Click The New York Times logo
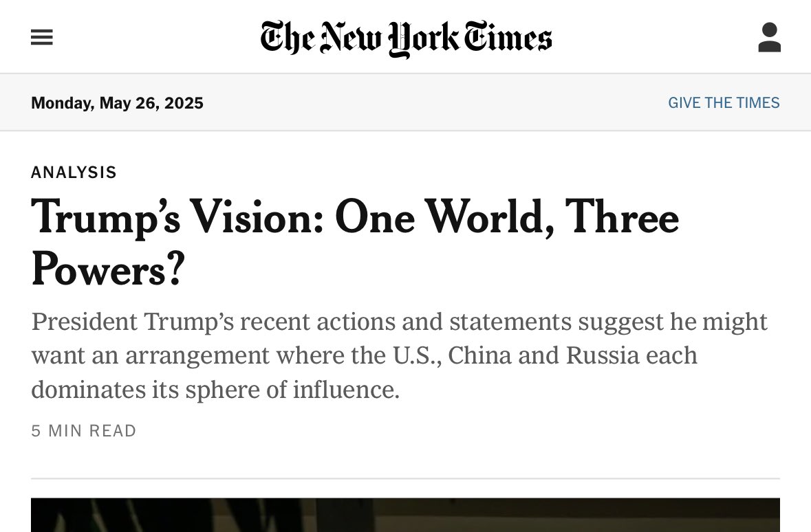Screen dimensions: 811x532 coord(406,38)
